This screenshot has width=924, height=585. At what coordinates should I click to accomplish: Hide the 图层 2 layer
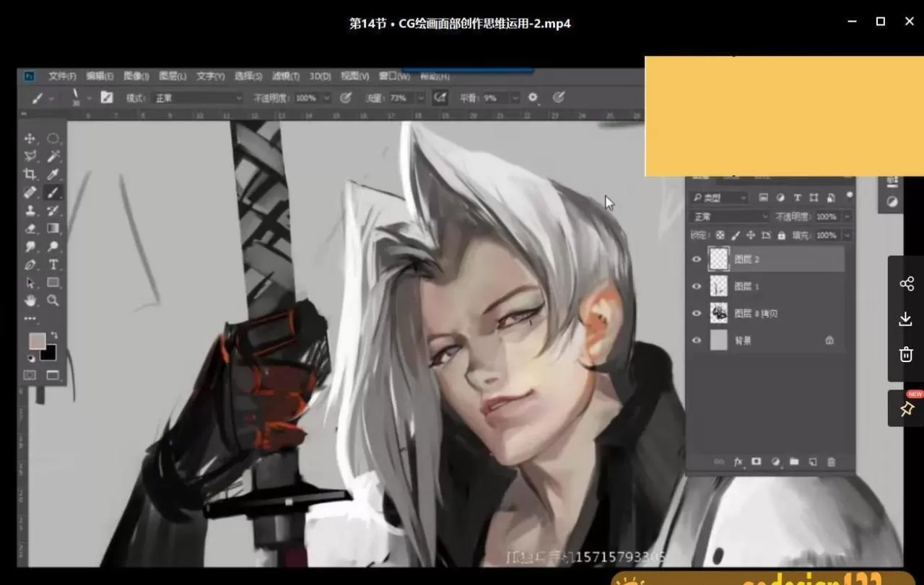[697, 259]
